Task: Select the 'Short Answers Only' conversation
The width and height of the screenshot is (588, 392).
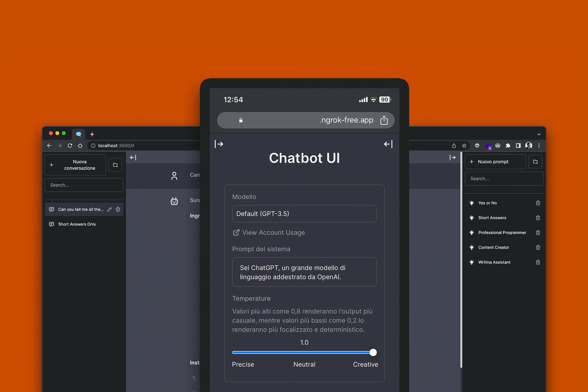Action: pyautogui.click(x=77, y=224)
